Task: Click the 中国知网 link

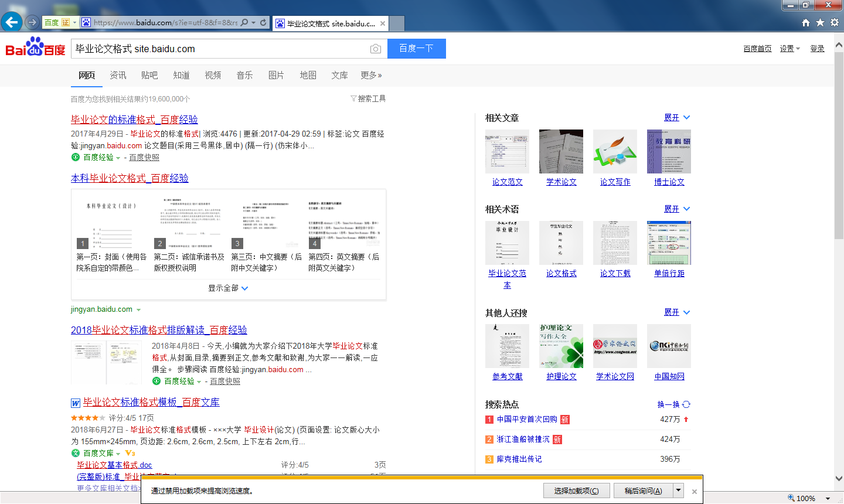Action: pos(669,377)
